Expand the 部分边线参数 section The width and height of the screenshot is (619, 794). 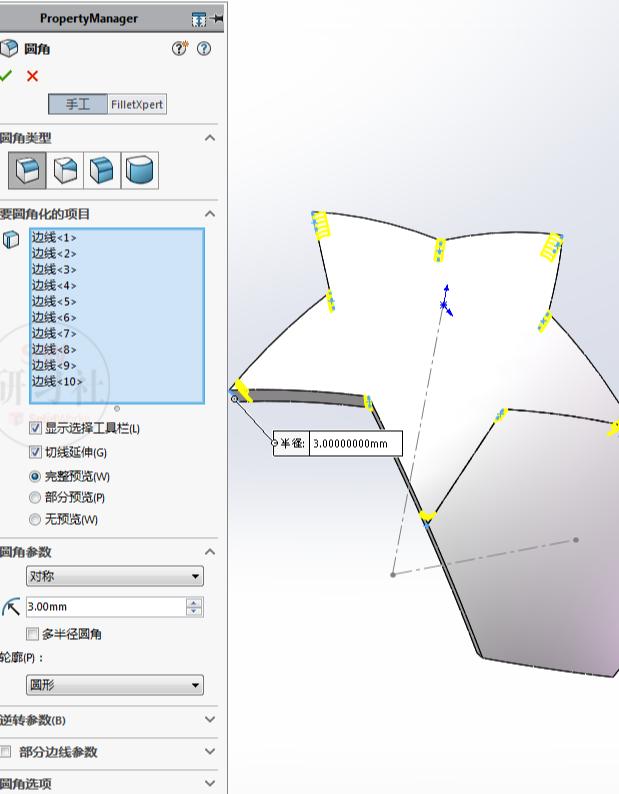click(x=210, y=751)
